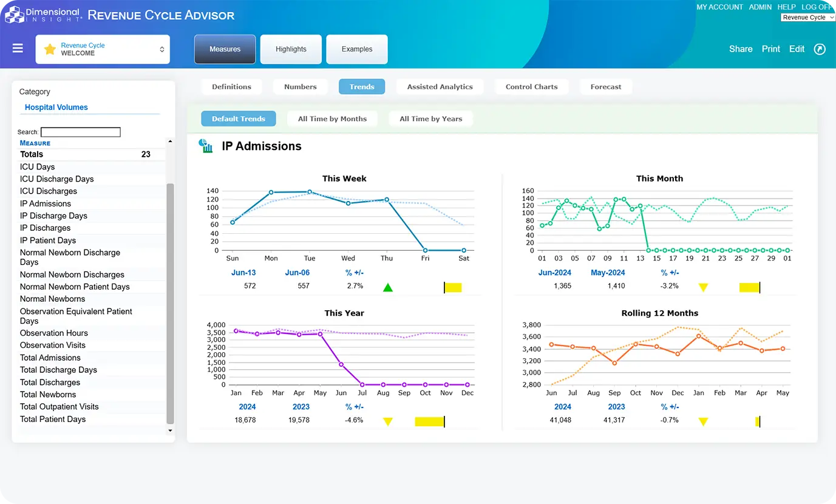Click the yellow down-triangle under This Month
836x504 pixels.
703,287
